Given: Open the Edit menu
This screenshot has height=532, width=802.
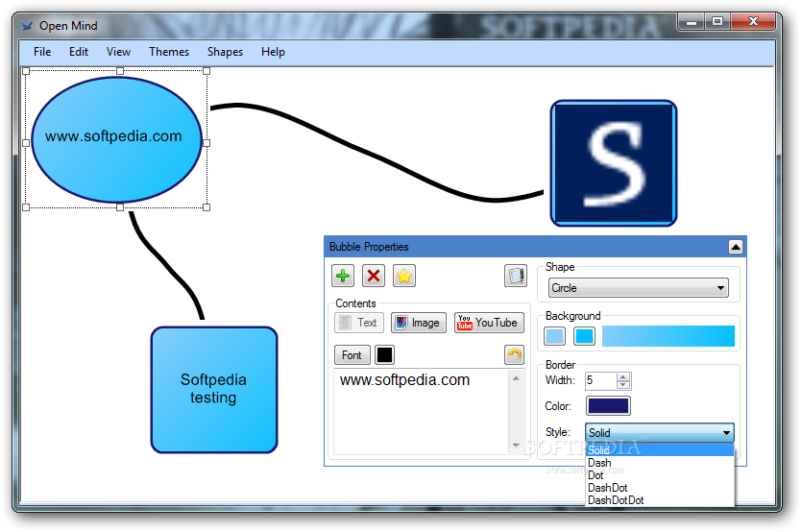Looking at the screenshot, I should click(79, 52).
